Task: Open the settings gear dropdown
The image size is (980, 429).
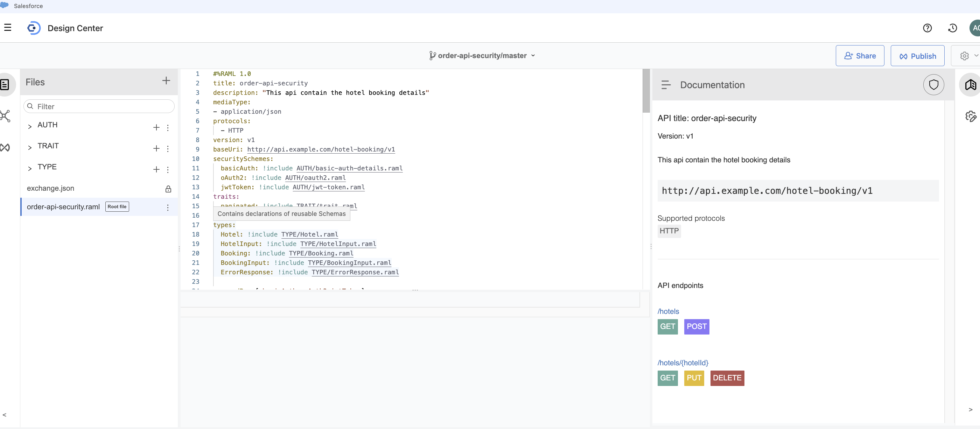Action: [967, 56]
